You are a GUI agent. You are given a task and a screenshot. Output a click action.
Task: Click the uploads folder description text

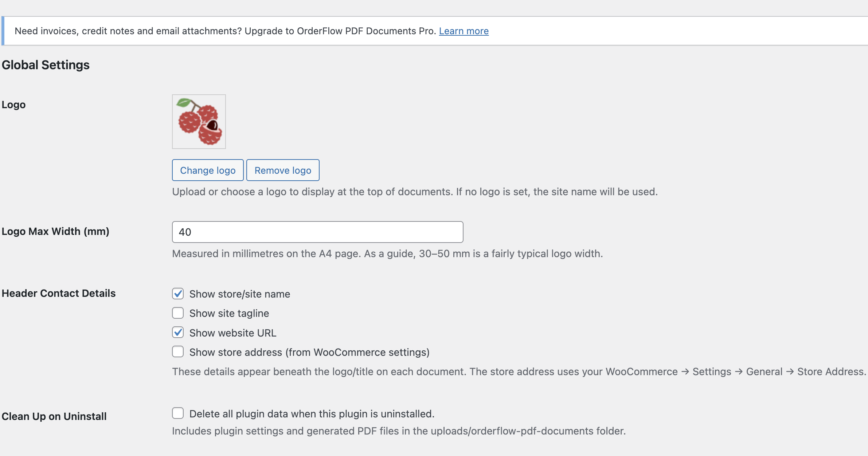[x=399, y=431]
